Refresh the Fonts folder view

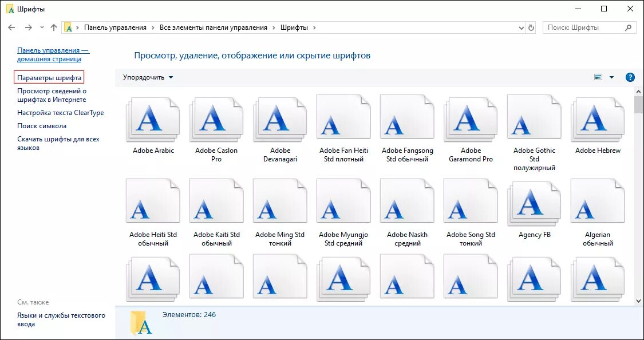point(531,27)
